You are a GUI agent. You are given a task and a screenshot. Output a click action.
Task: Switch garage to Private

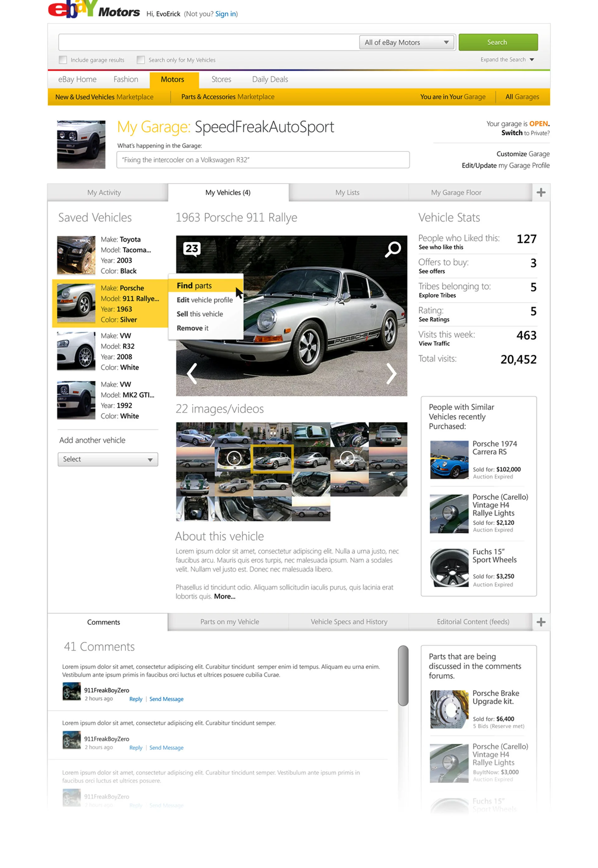[x=526, y=133]
